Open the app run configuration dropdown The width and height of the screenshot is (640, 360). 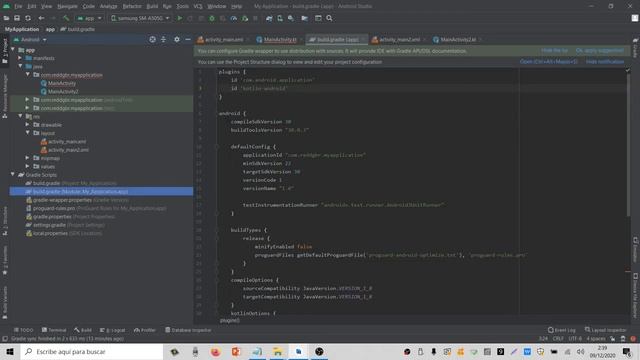(x=89, y=18)
